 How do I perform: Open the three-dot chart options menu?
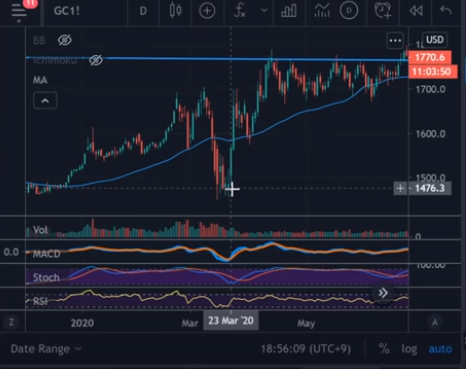[395, 41]
